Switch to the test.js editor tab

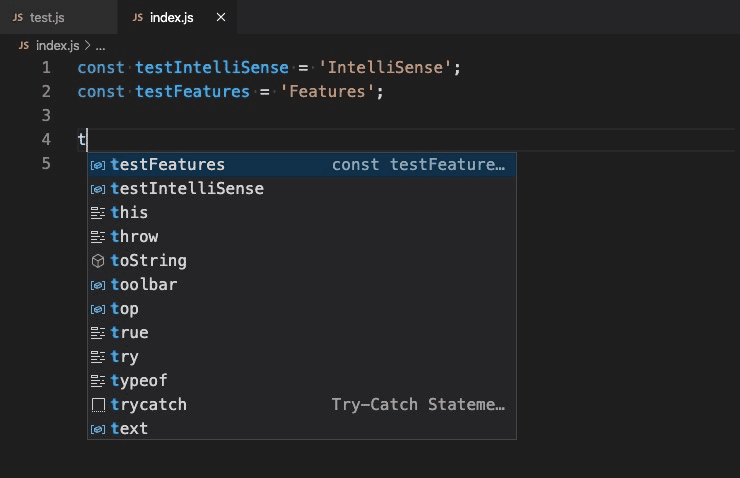coord(46,18)
